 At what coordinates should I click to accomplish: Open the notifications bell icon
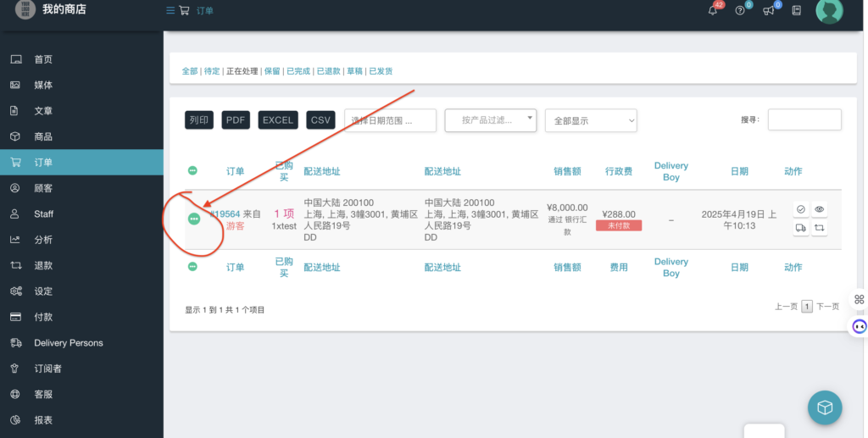click(x=713, y=11)
